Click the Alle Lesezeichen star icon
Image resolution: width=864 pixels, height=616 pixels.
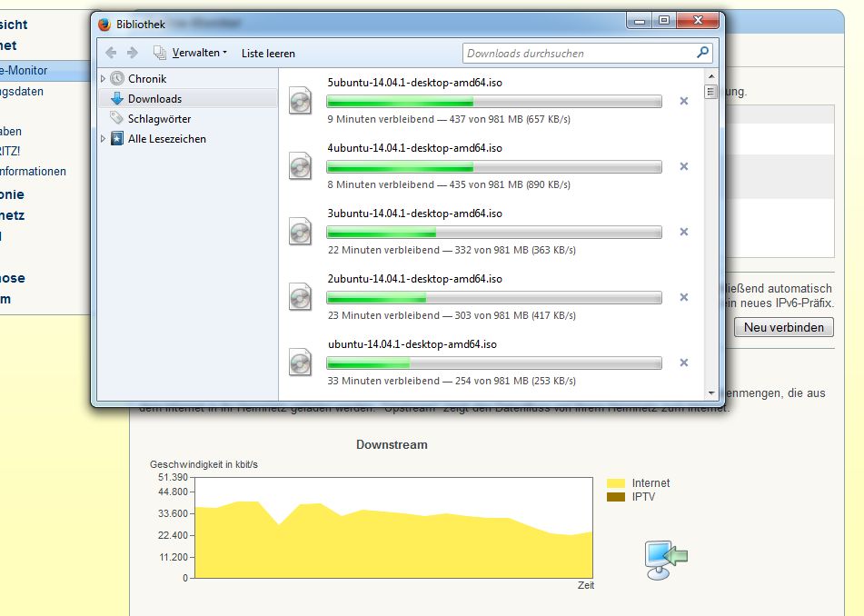117,138
